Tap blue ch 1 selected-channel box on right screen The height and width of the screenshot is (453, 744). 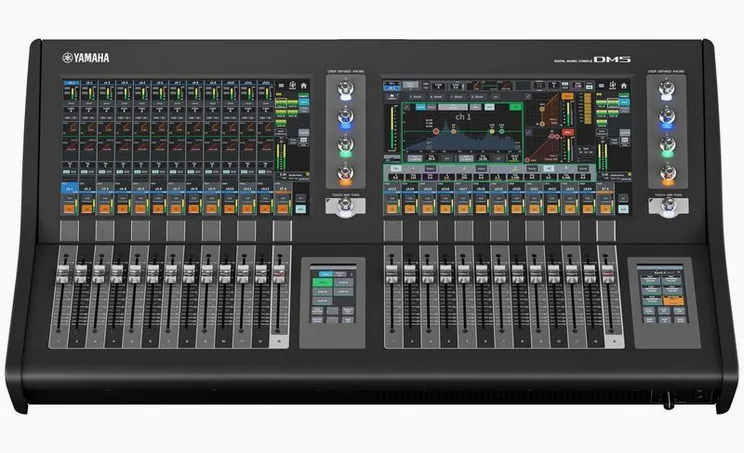point(391,88)
